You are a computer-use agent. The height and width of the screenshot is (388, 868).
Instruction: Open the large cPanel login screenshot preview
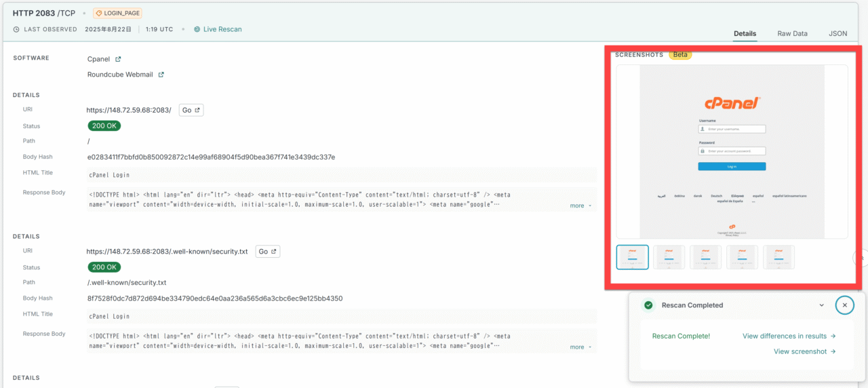(732, 151)
